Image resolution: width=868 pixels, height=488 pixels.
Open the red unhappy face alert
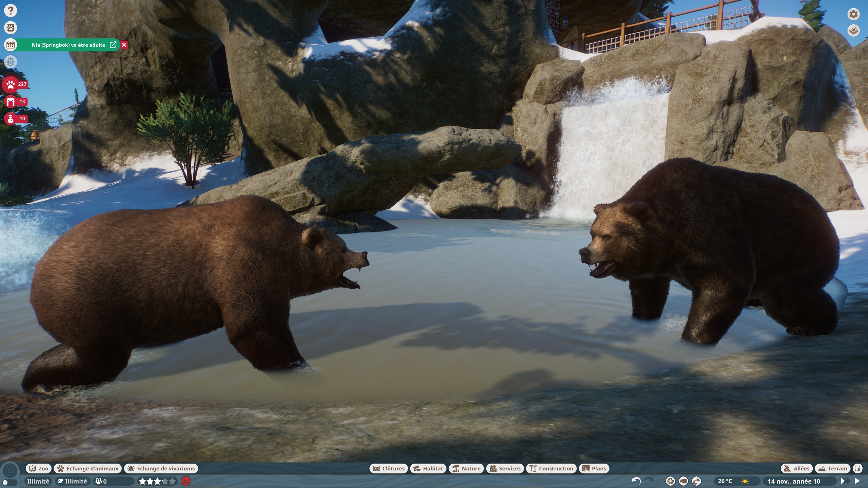tap(186, 481)
